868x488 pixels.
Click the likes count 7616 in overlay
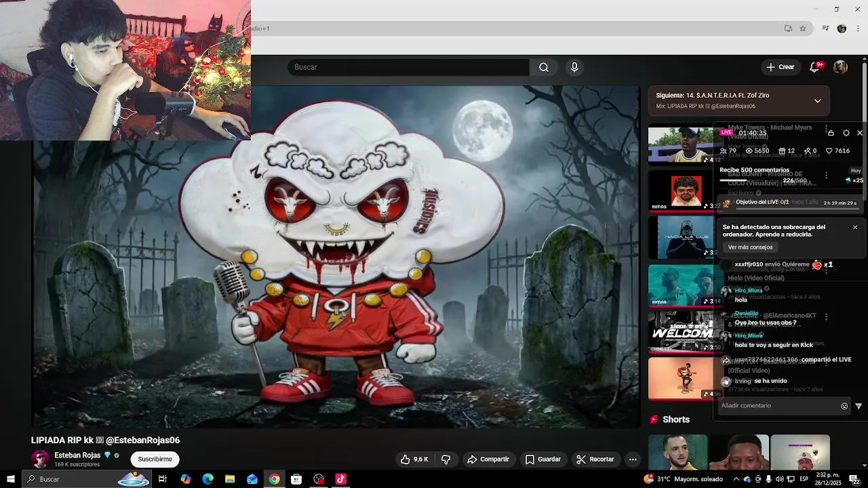pos(838,151)
